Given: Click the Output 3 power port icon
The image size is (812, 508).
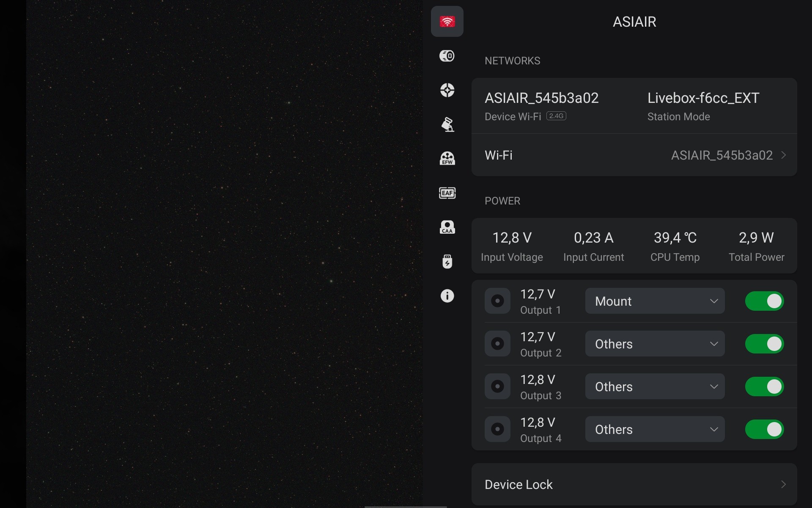Looking at the screenshot, I should click(497, 387).
